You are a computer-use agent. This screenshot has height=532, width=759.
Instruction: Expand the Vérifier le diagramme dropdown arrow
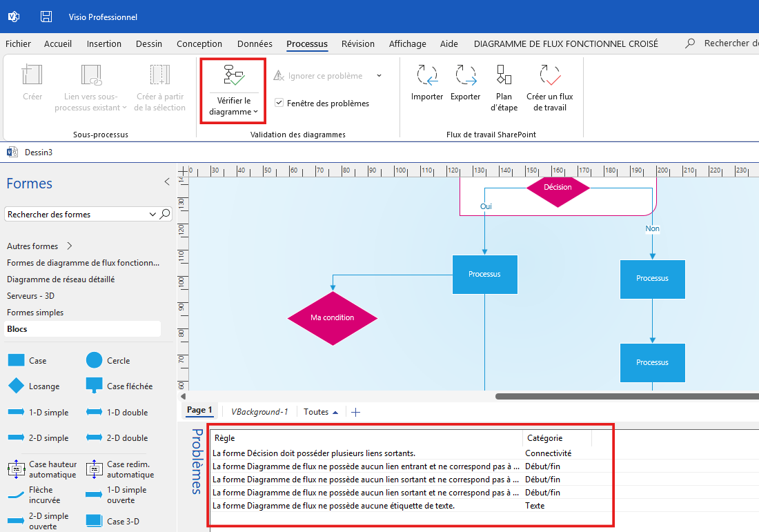click(x=256, y=112)
